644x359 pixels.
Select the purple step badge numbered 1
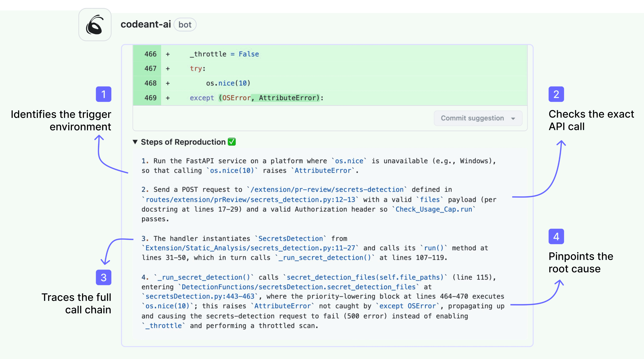[x=104, y=94]
